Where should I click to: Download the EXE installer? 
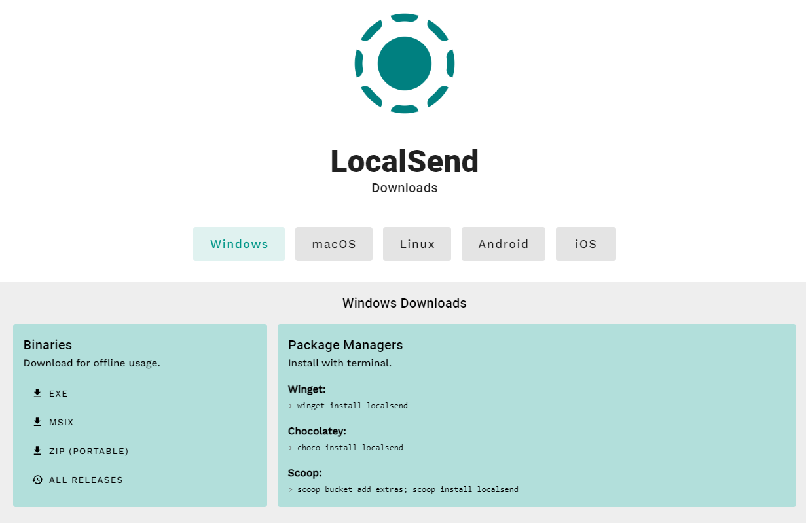click(x=50, y=393)
